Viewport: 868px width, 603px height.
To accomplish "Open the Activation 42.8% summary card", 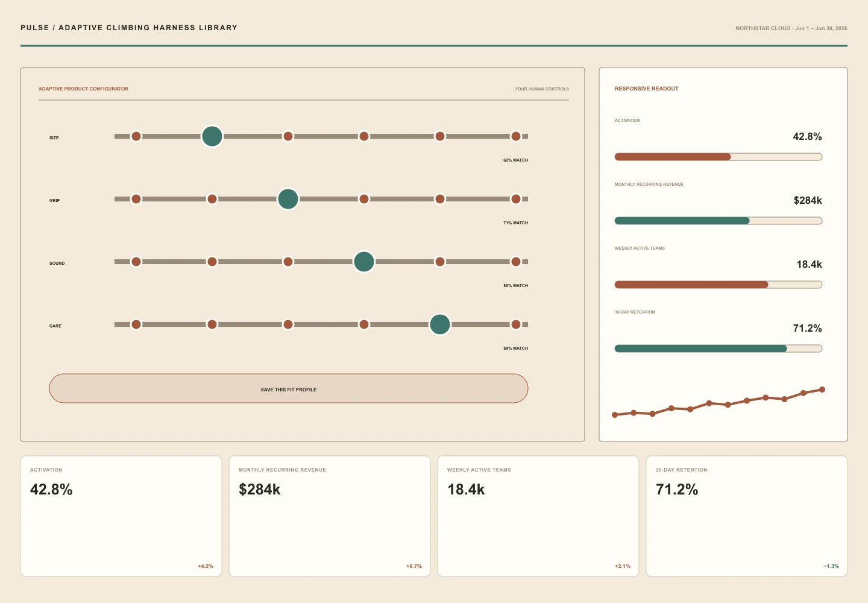I will (121, 516).
